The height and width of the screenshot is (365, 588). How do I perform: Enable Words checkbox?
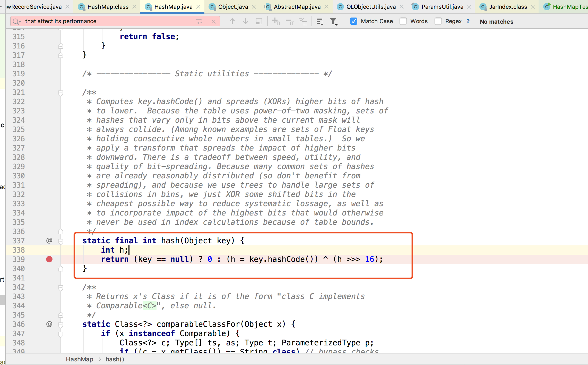click(x=403, y=21)
